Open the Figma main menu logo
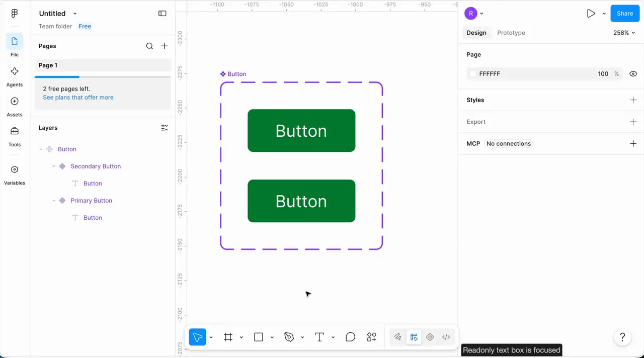The image size is (644, 358). 14,14
